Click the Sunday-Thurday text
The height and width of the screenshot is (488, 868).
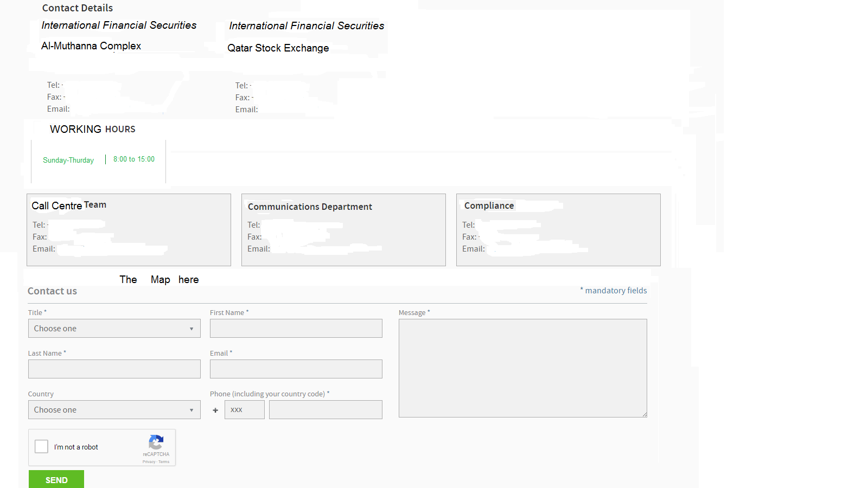[x=68, y=160]
